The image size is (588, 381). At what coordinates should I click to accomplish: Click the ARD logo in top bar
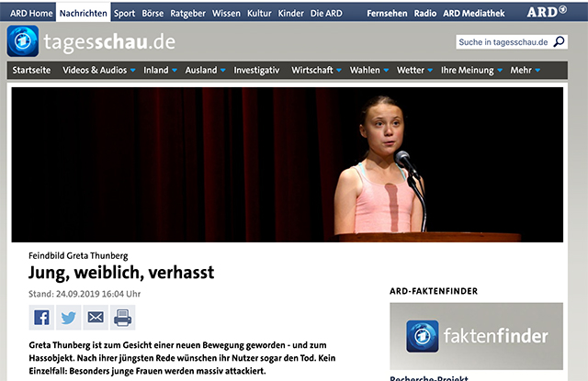(x=547, y=12)
